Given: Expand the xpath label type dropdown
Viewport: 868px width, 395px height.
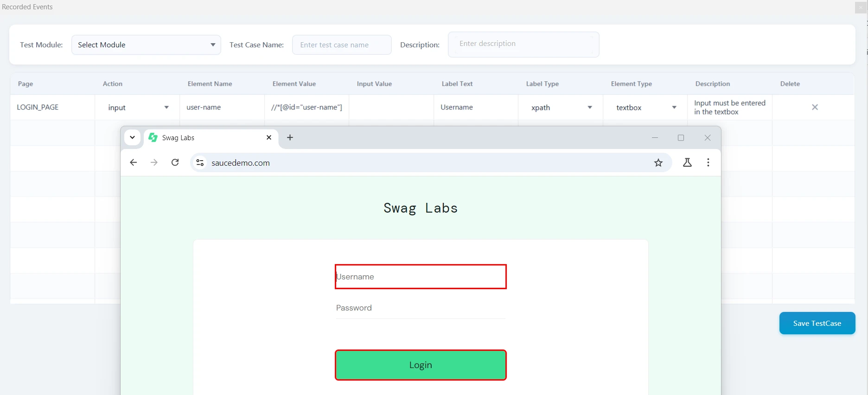Looking at the screenshot, I should click(x=561, y=107).
